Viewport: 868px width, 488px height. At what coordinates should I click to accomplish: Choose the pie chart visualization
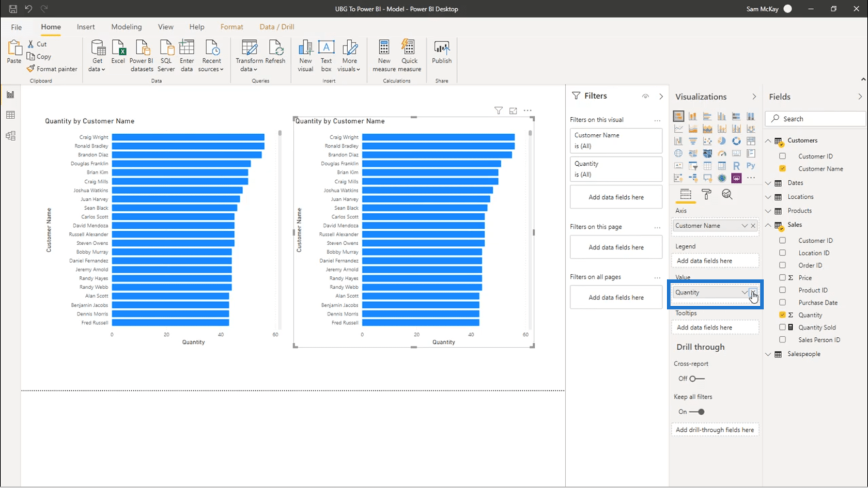722,141
